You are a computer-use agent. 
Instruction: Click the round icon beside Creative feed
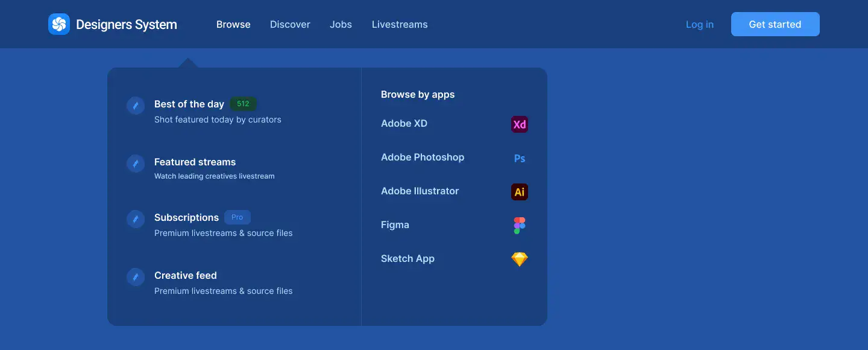(136, 277)
